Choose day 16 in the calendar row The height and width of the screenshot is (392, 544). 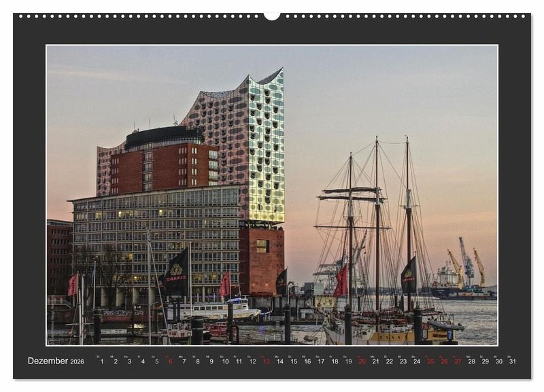pyautogui.click(x=307, y=361)
